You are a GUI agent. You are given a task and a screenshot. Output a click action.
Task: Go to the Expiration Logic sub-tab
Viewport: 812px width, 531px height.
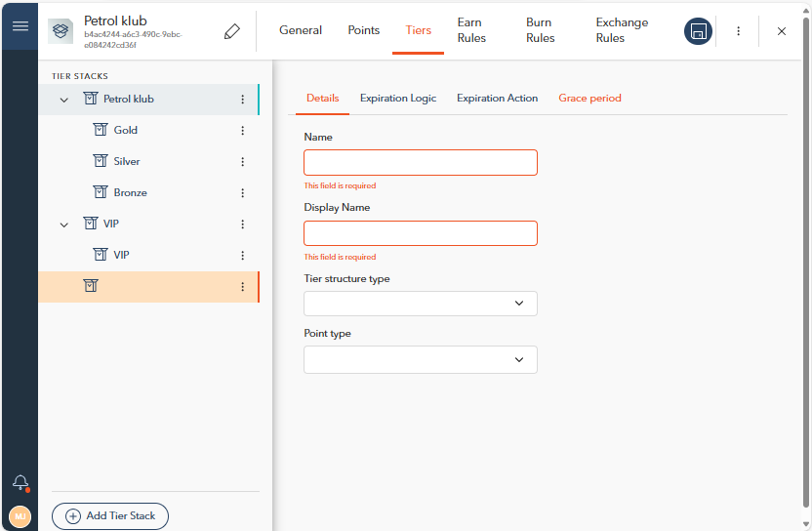click(398, 99)
